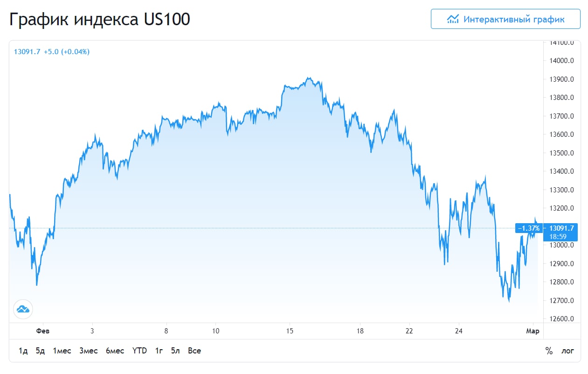
Task: Click the Мар date axis label
Action: (x=533, y=331)
